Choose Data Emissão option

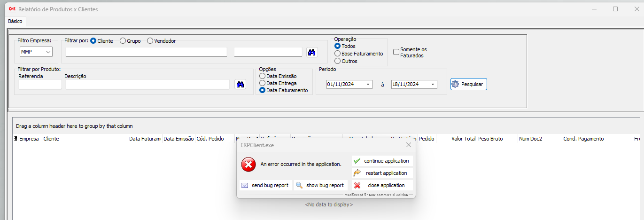pyautogui.click(x=262, y=76)
